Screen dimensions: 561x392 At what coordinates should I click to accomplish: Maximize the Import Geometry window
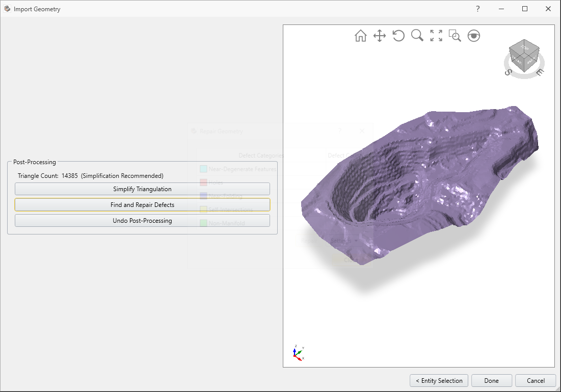pyautogui.click(x=525, y=9)
